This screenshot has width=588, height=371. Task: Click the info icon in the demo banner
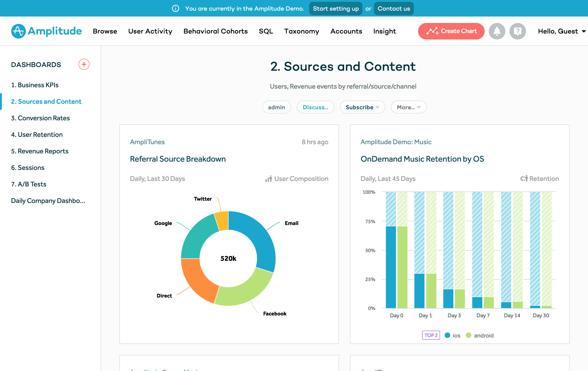[175, 8]
